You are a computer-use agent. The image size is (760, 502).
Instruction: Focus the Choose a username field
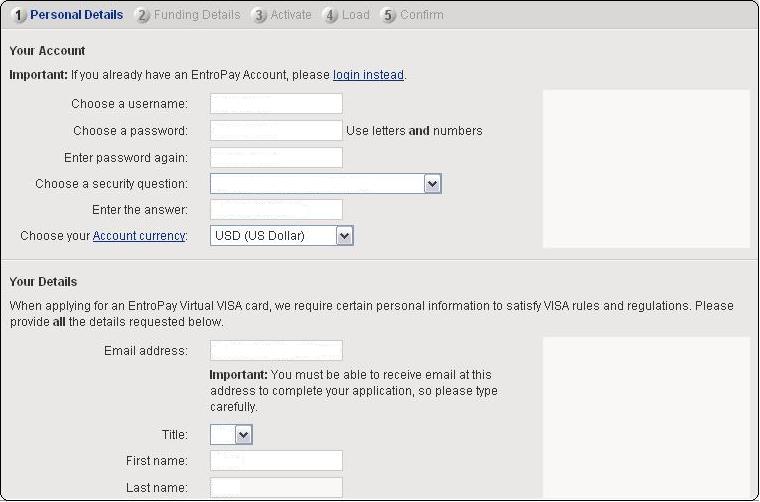[276, 104]
